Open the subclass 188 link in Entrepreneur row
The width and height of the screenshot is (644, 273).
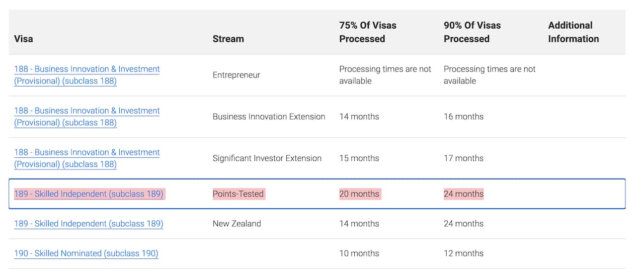pos(87,75)
